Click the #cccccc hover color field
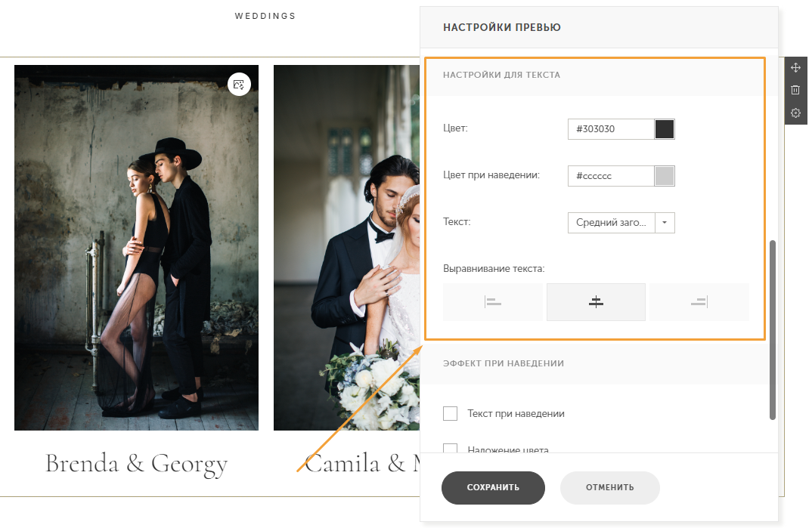The height and width of the screenshot is (528, 812). [611, 176]
